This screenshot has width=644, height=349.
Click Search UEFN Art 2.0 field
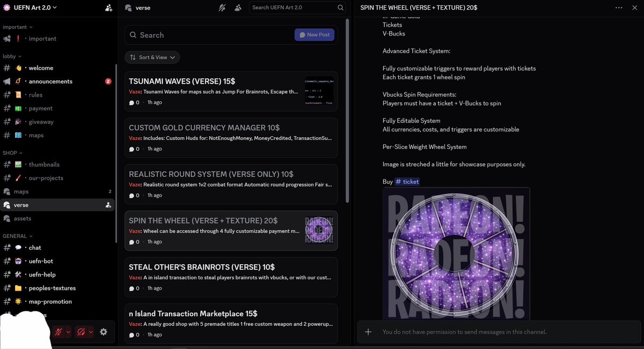298,8
